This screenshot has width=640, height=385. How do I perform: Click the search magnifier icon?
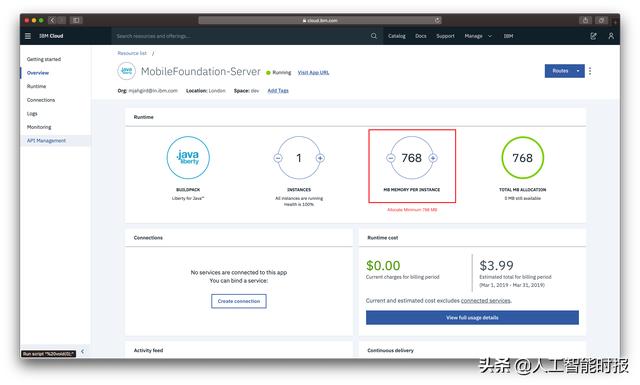[374, 36]
